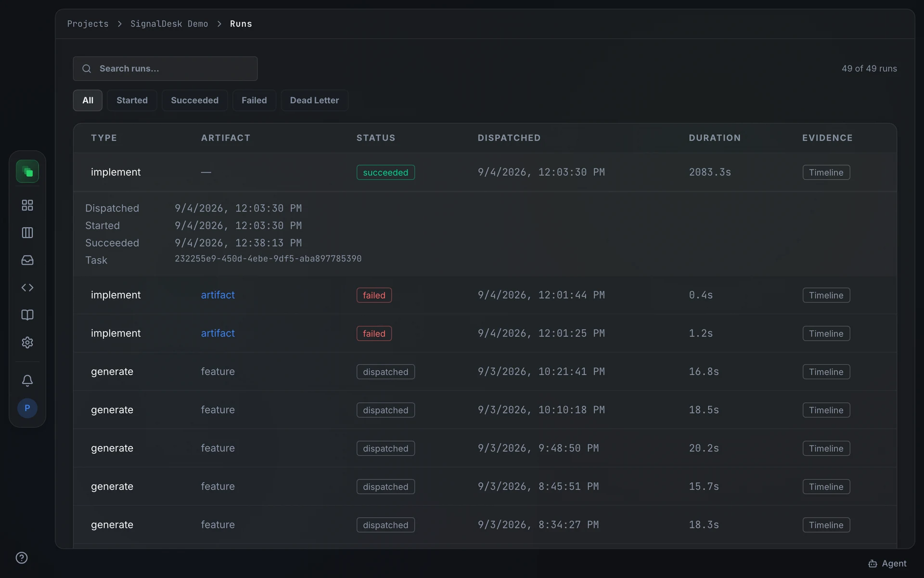Open Timeline for run dispatched 8:34:27 PM
The height and width of the screenshot is (578, 924).
tap(826, 525)
